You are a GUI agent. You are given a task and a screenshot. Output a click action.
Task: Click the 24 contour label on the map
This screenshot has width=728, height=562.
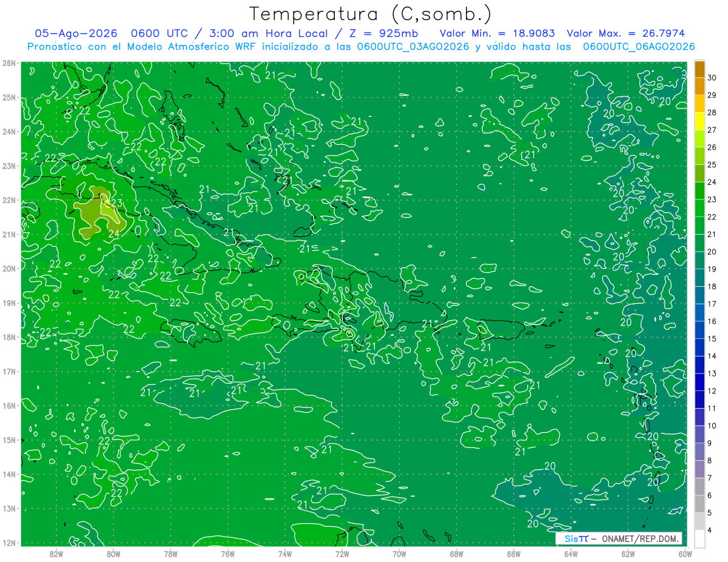[113, 233]
